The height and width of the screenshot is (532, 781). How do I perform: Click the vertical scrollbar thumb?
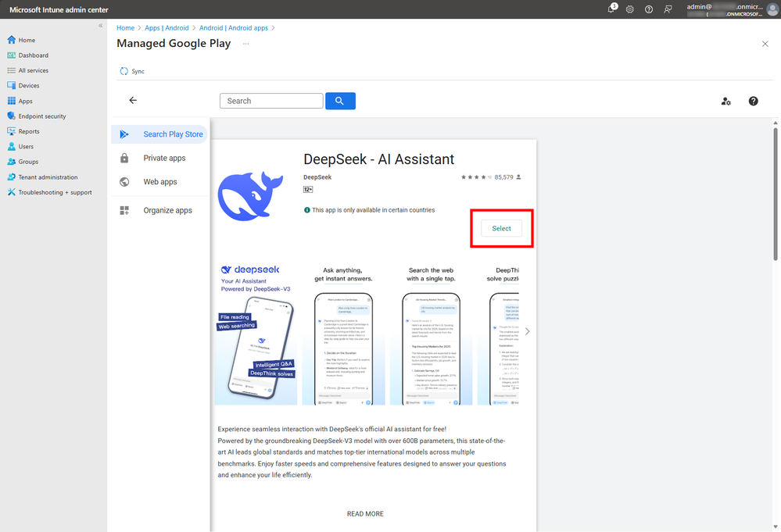click(x=776, y=194)
